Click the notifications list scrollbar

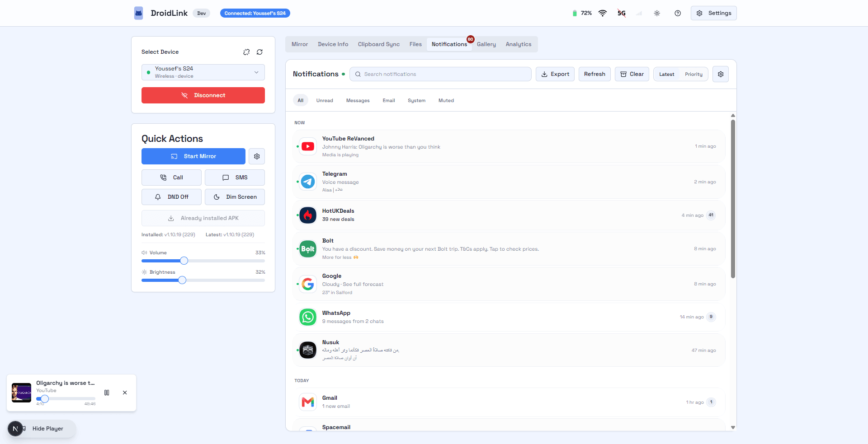[x=733, y=199]
